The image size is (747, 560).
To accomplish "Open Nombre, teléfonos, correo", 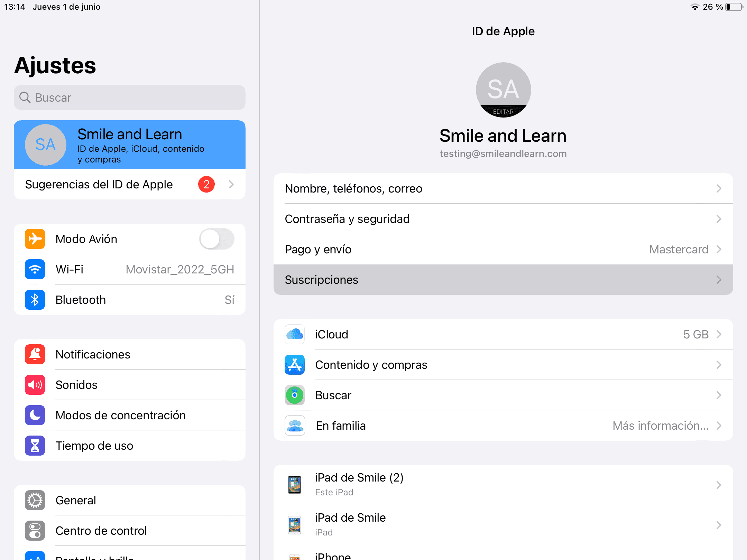I will point(503,188).
